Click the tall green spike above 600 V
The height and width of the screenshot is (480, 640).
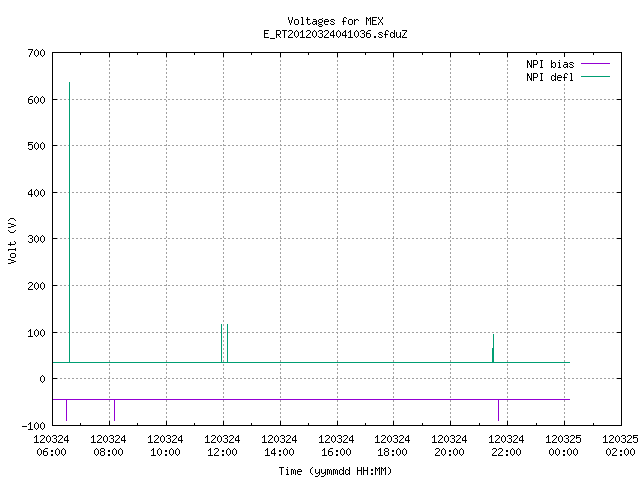pyautogui.click(x=69, y=222)
